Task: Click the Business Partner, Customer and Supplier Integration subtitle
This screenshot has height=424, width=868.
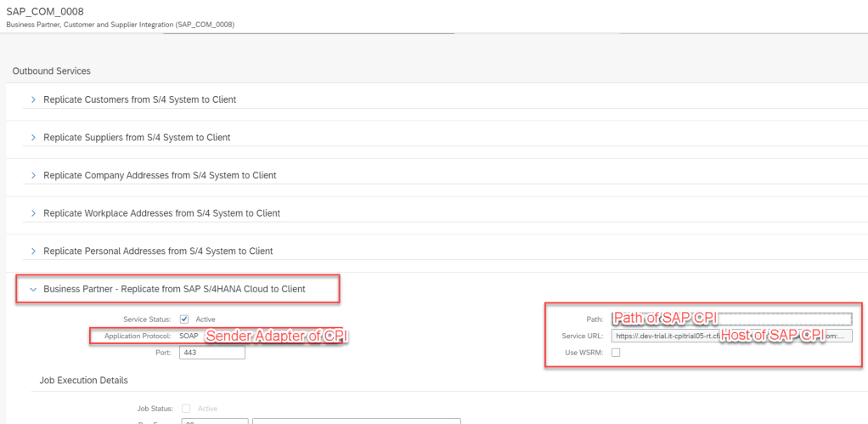Action: point(120,25)
